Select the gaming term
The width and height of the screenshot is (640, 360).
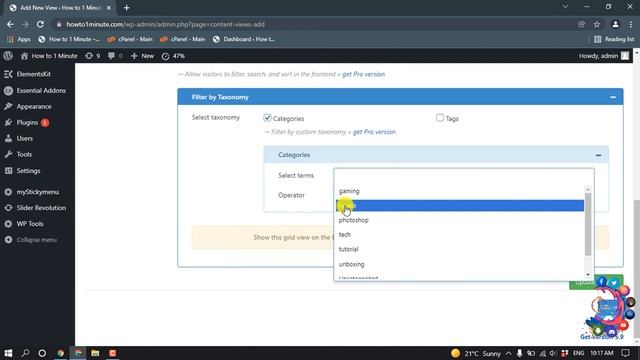point(460,191)
